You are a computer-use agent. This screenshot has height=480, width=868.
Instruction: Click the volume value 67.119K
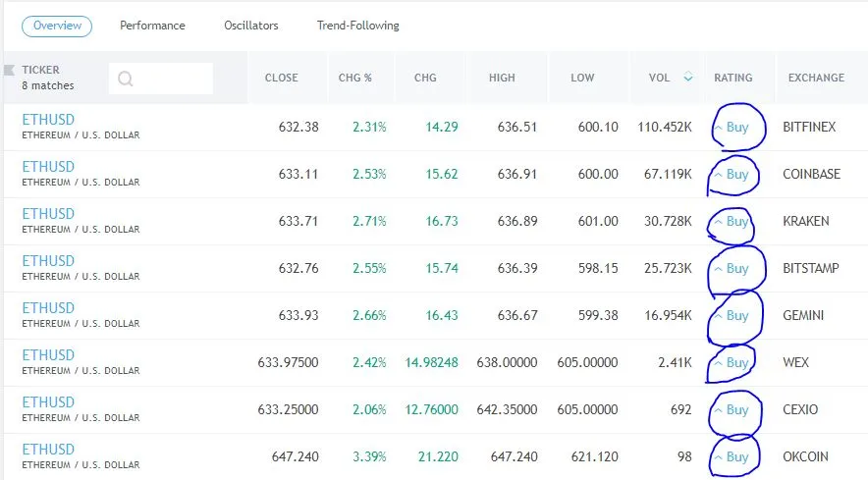pos(668,174)
